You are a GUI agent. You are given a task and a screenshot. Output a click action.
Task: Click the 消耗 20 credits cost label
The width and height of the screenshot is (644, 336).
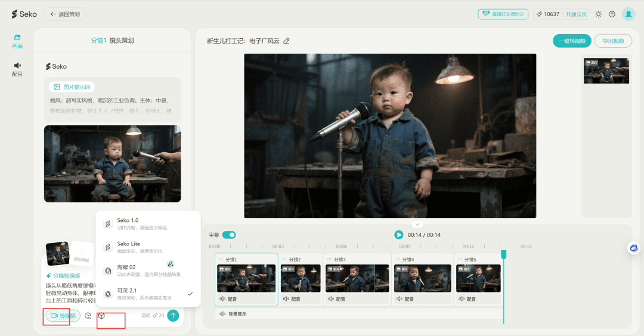[x=153, y=316]
